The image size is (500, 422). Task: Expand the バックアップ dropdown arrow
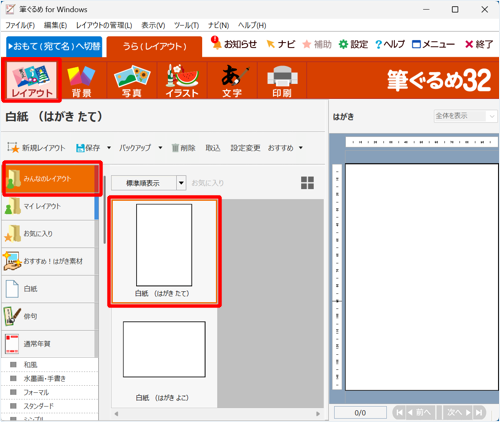160,148
